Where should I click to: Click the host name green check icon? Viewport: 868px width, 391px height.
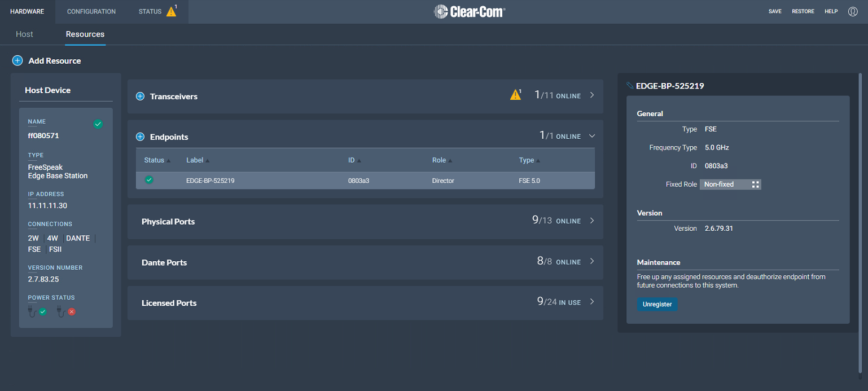pos(98,124)
